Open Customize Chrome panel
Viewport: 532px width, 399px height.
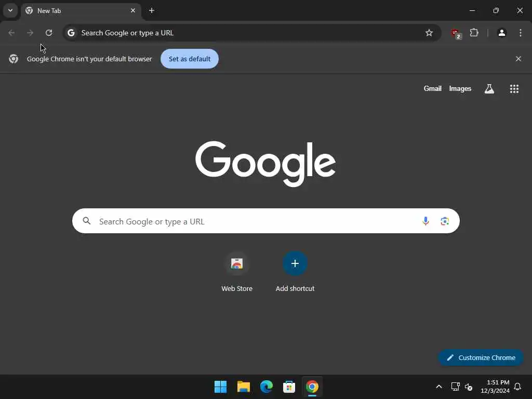[481, 357]
